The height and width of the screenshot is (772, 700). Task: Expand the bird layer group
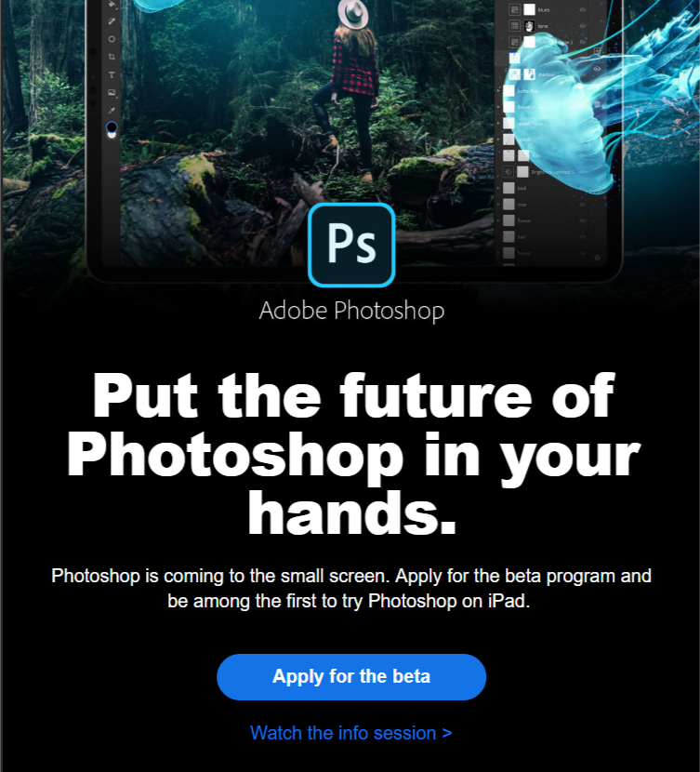[498, 188]
